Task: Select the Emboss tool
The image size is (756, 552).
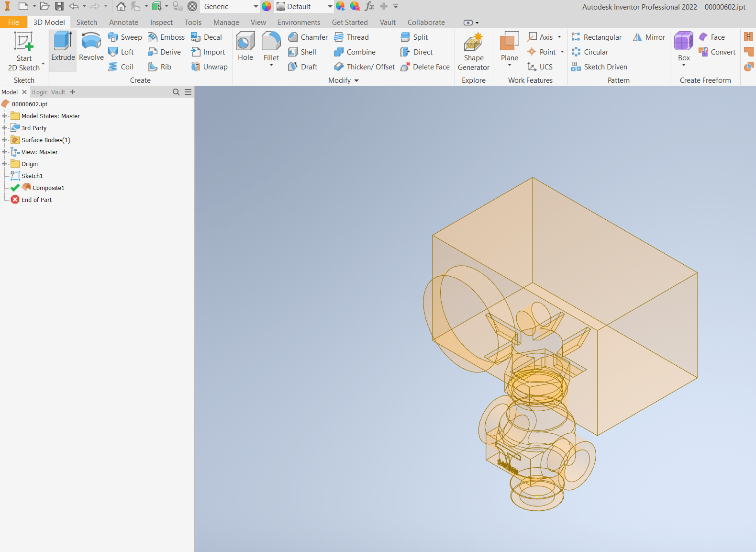Action: click(166, 37)
